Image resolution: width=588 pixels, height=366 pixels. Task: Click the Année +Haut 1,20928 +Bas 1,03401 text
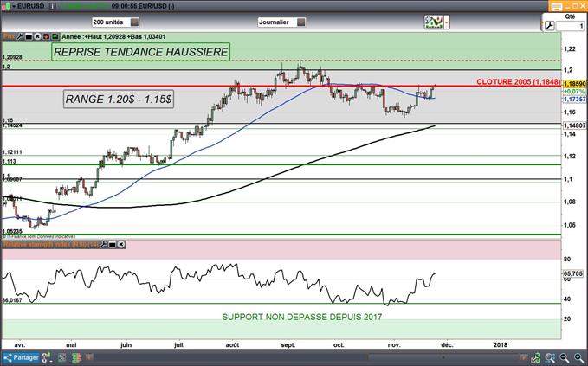tap(113, 36)
